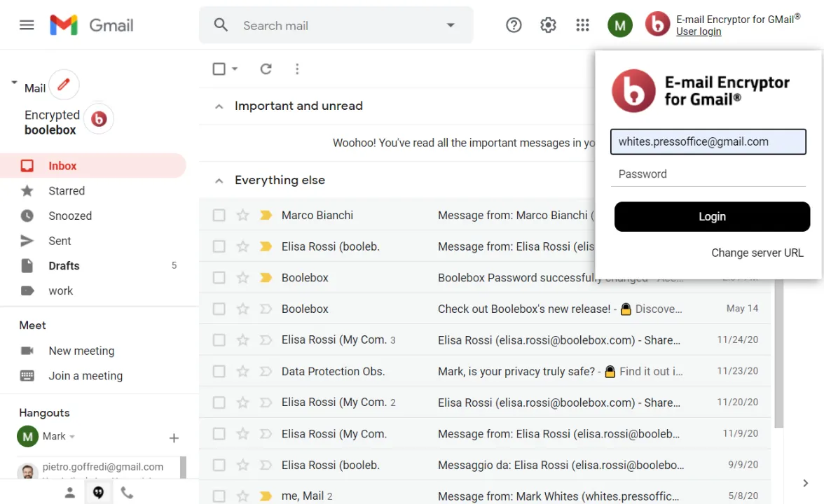This screenshot has width=824, height=504.
Task: Start a New meeting
Action: (x=81, y=351)
